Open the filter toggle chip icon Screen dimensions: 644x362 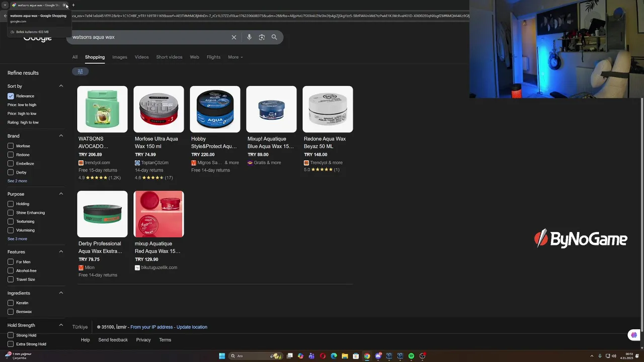(x=80, y=71)
